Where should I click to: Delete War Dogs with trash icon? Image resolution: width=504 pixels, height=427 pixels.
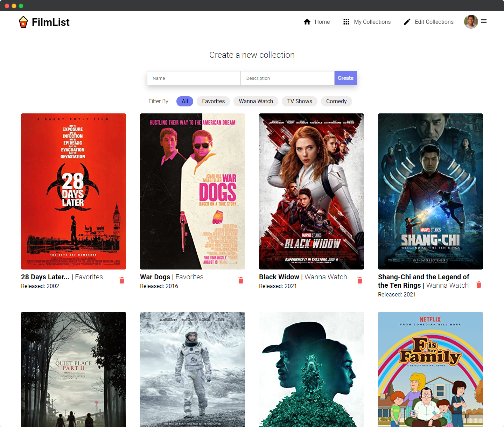(241, 280)
